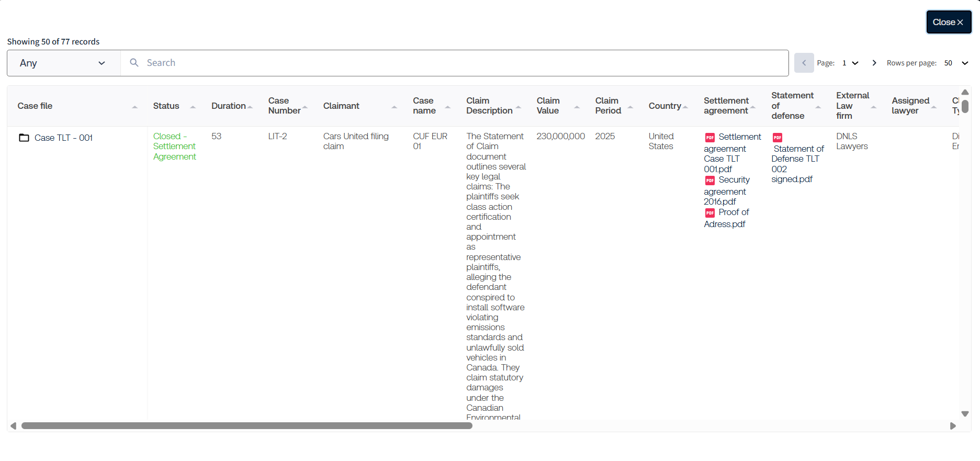
Task: Sort by the External Law firm column arrow
Action: point(873,107)
